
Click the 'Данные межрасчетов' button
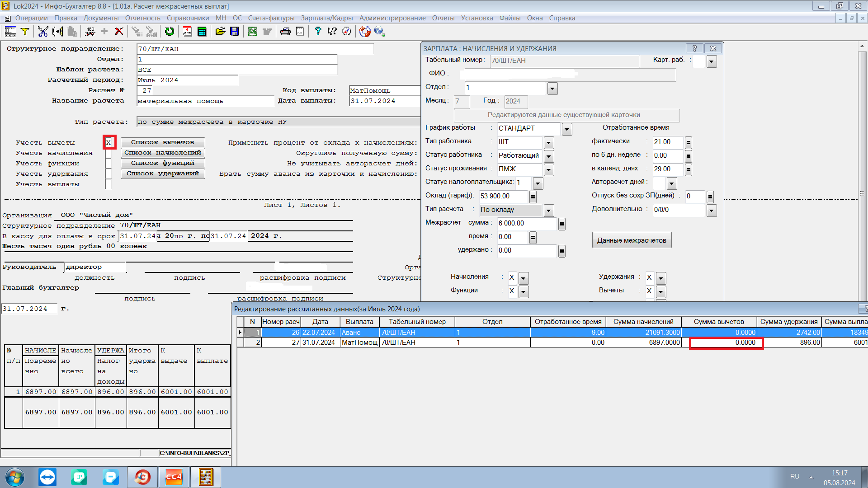(x=632, y=240)
